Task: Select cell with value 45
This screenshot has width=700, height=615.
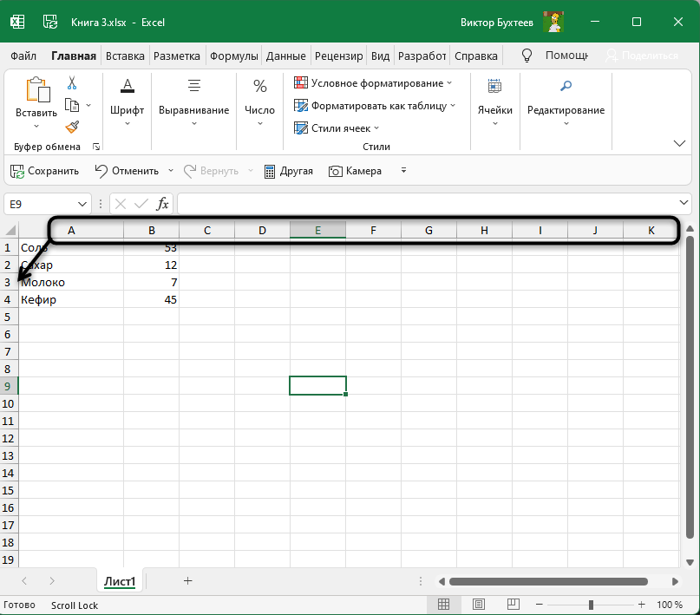Action: (x=151, y=299)
